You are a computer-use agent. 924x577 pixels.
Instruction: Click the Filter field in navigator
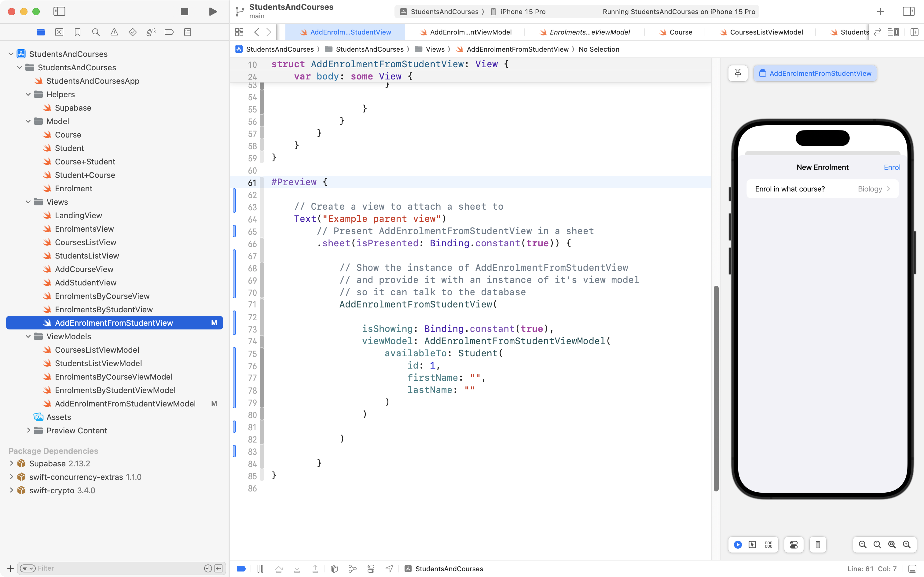118,568
